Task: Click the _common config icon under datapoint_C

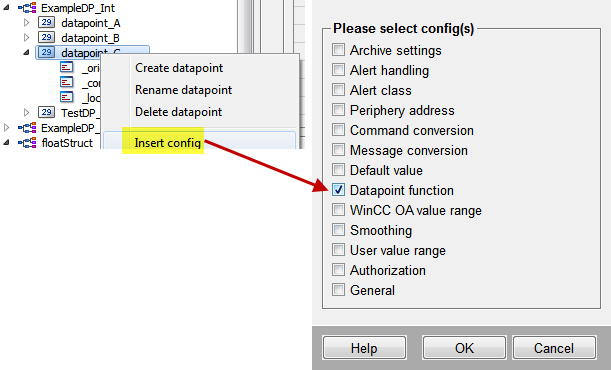Action: pos(67,82)
